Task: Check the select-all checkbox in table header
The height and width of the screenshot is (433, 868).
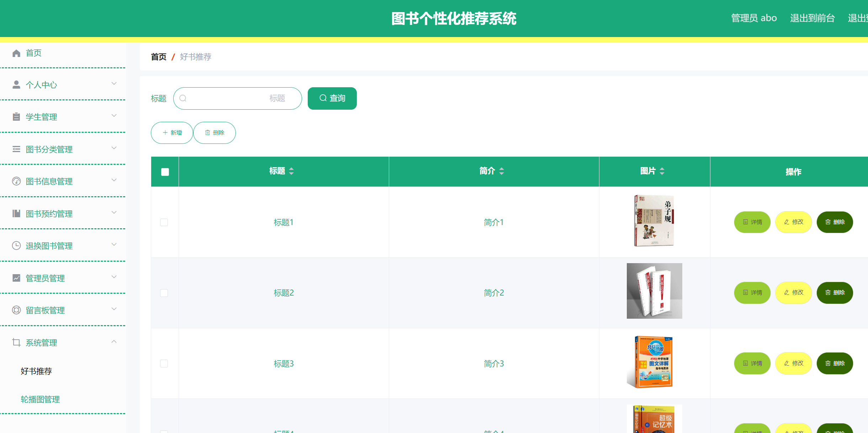Action: tap(165, 172)
